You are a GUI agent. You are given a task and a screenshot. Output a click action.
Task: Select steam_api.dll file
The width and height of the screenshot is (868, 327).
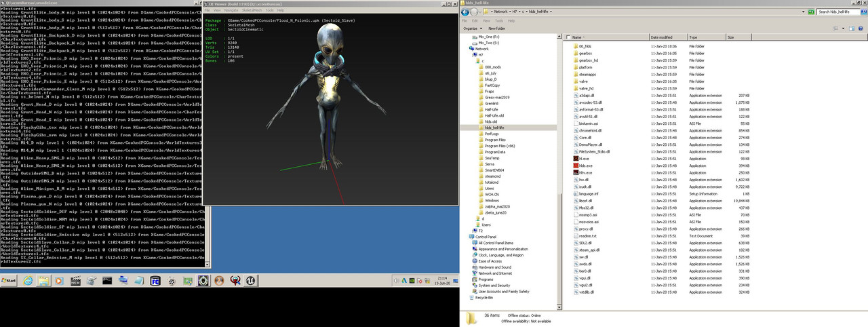590,250
